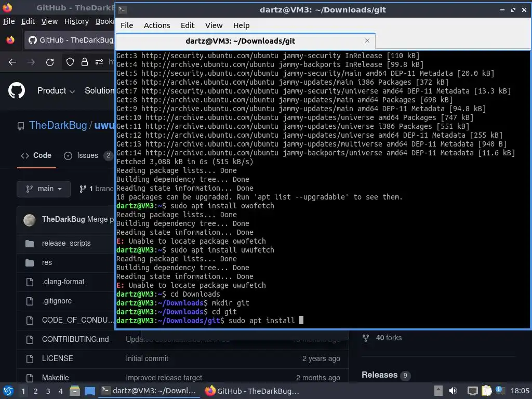Open the terminal Actions menu
532x399 pixels.
(x=157, y=25)
